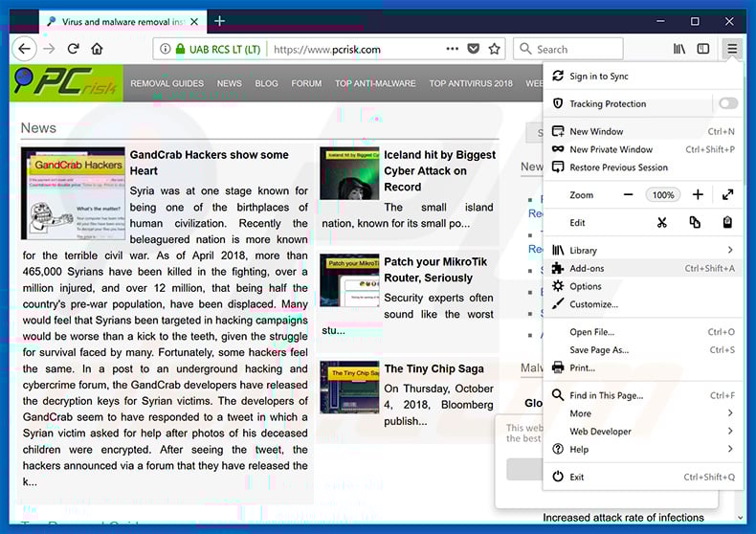
Task: Open Iceland hit by Biggest Cyber Attack headline
Action: (x=439, y=170)
